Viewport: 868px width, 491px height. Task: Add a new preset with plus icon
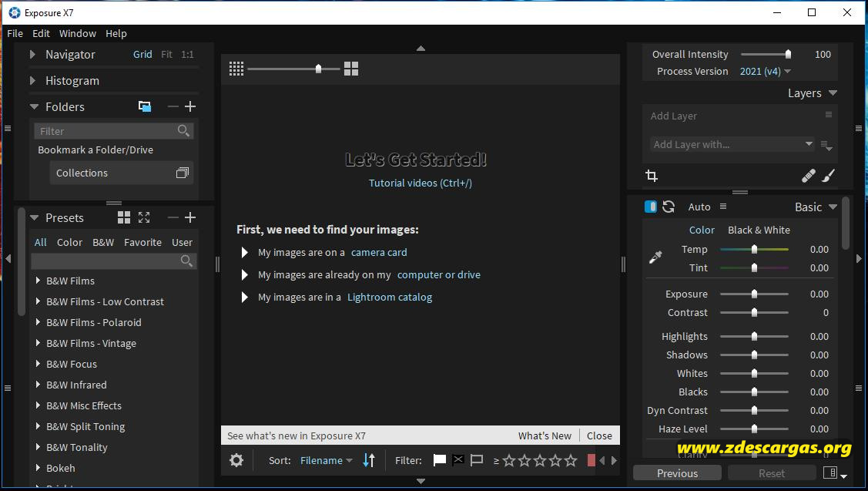coord(190,217)
